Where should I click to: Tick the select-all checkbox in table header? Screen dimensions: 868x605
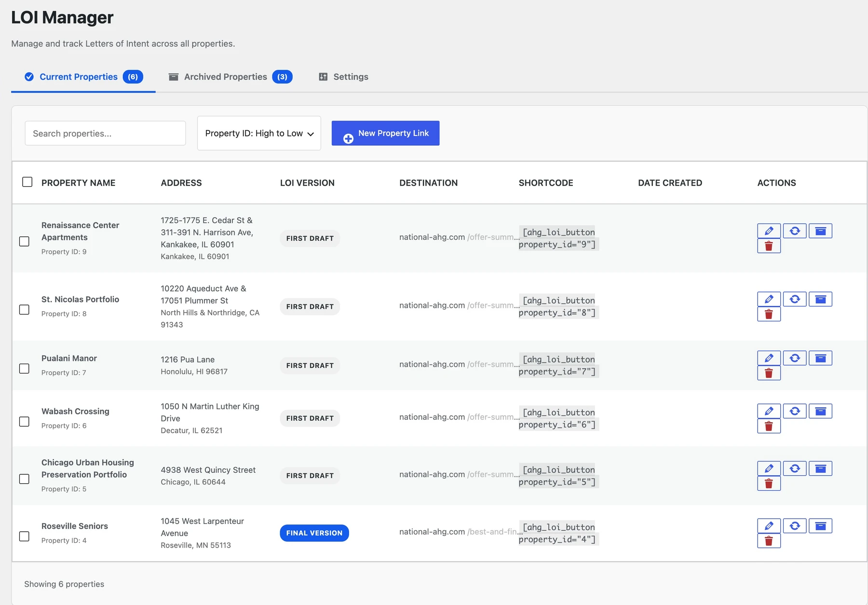[x=27, y=182]
